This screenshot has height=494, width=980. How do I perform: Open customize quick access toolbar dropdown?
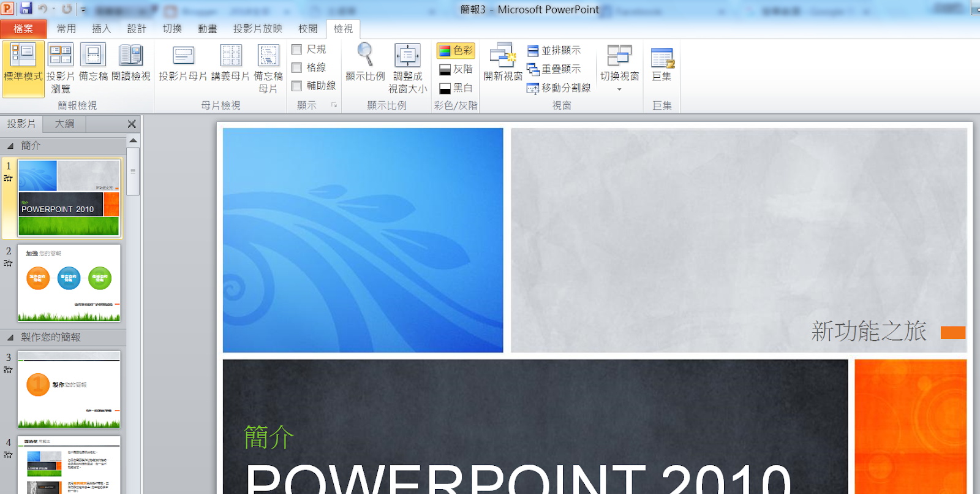(83, 10)
